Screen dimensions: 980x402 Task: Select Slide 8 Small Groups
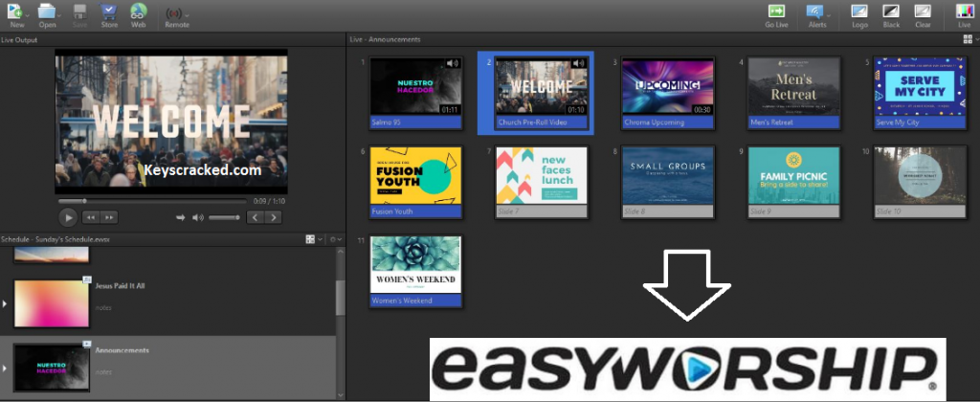point(667,182)
